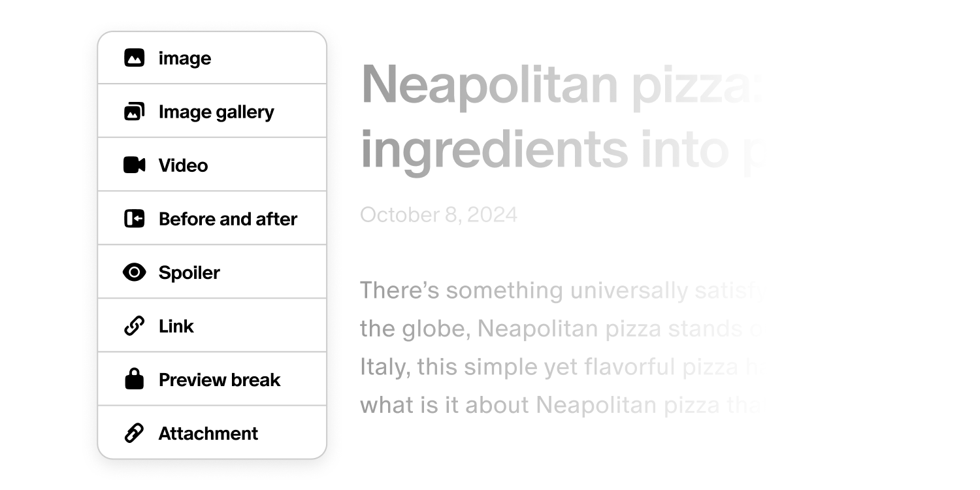
Task: Click the Image gallery stacked photos icon
Action: point(134,112)
